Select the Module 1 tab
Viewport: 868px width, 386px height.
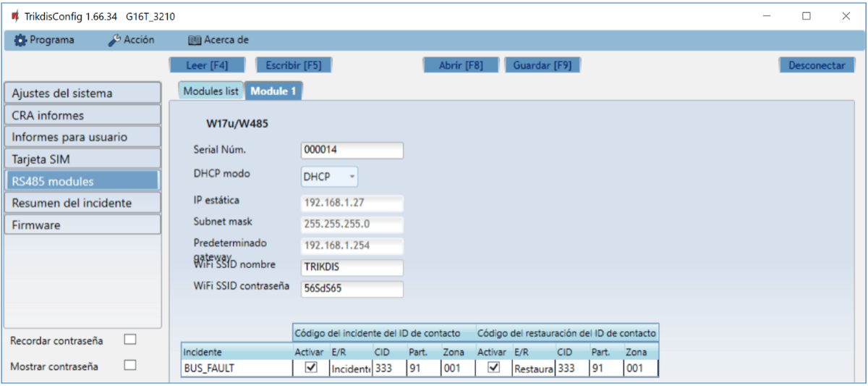click(273, 91)
